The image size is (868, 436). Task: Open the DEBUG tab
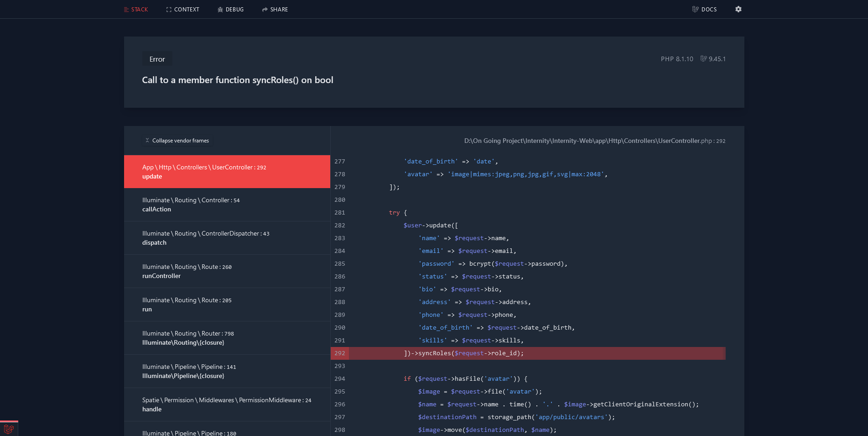pos(234,9)
